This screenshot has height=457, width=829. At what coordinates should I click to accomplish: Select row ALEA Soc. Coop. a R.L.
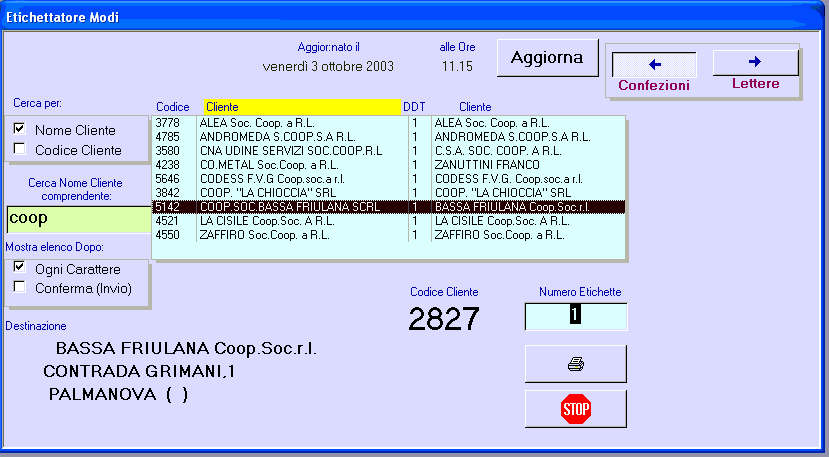point(389,123)
